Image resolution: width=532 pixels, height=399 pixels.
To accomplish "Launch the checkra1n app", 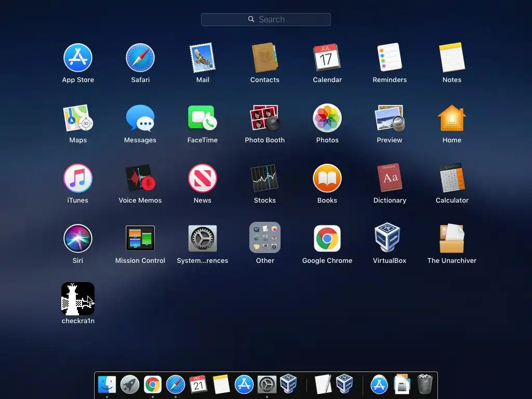I will click(78, 299).
